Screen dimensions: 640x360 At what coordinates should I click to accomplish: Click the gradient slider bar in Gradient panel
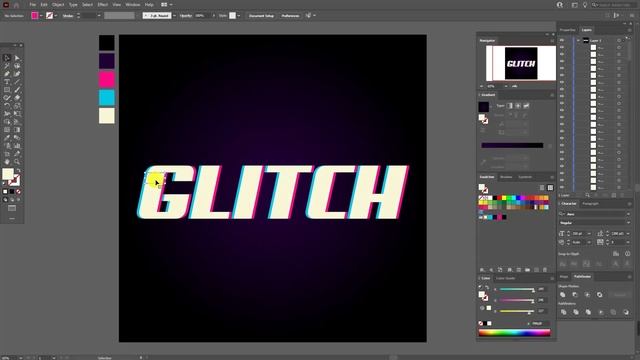click(x=512, y=145)
